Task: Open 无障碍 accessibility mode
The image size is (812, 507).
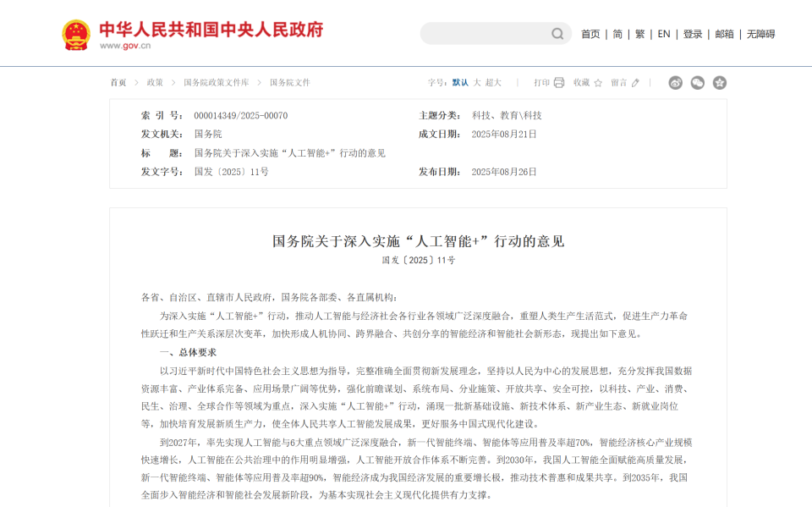Action: pos(760,34)
